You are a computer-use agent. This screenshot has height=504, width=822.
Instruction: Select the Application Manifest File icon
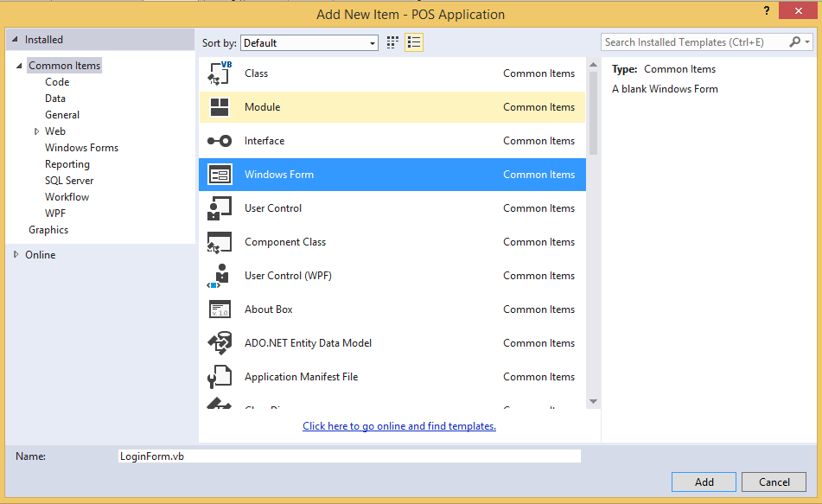[220, 377]
